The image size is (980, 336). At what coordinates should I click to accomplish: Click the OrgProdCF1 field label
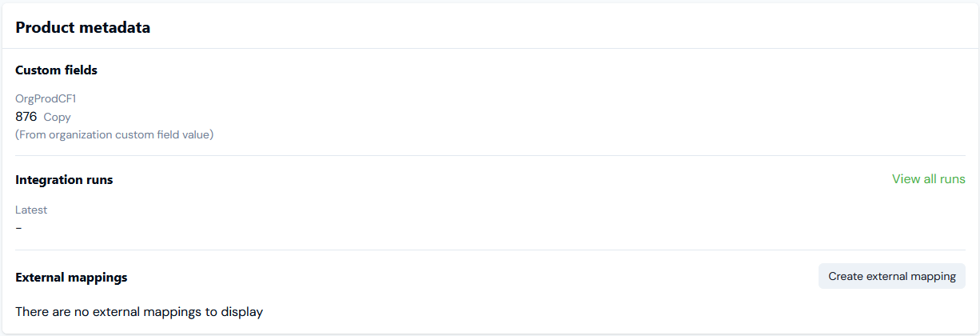pos(46,99)
